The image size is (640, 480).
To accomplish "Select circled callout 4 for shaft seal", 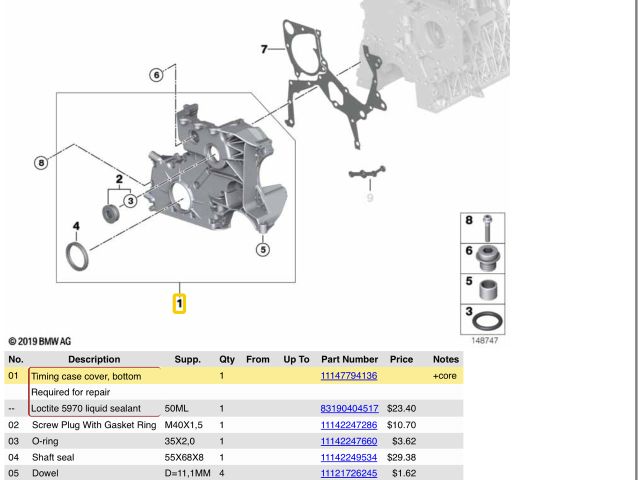I will coord(76,226).
